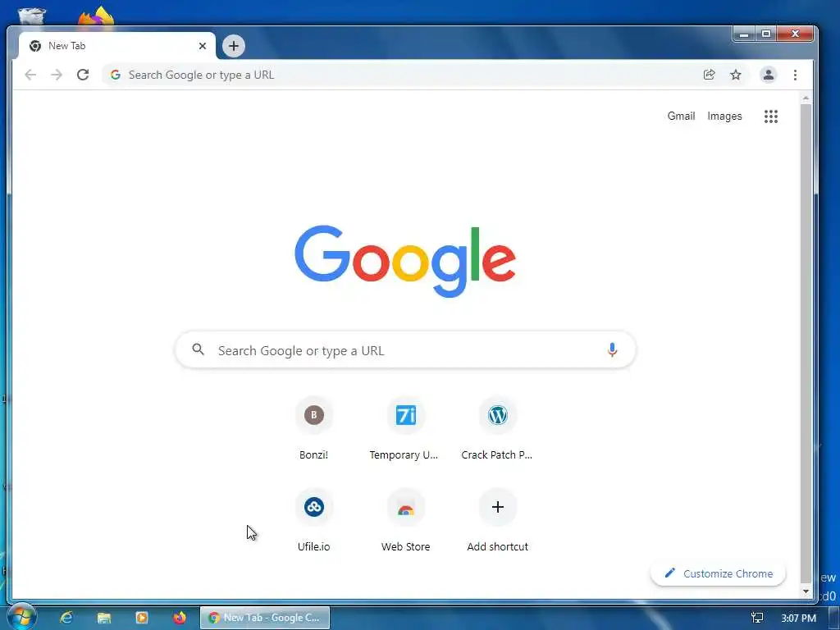Open the Temporary U... shortcut tile
The height and width of the screenshot is (630, 840).
(405, 429)
